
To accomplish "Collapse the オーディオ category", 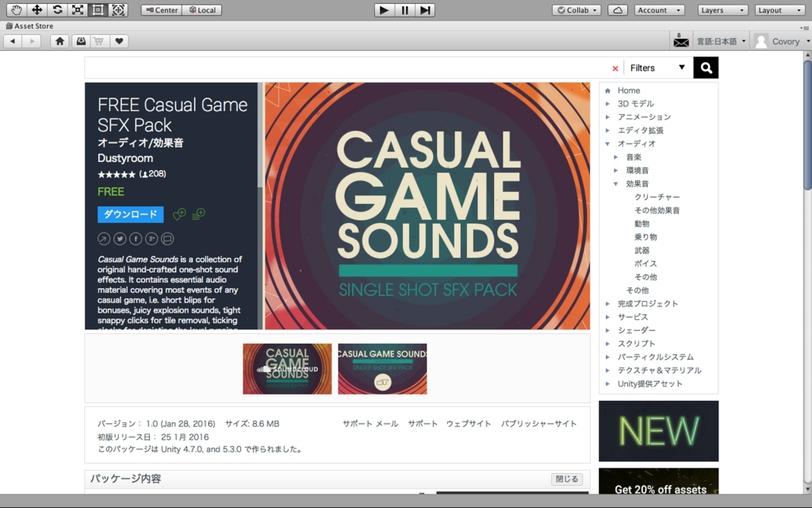I will point(608,144).
